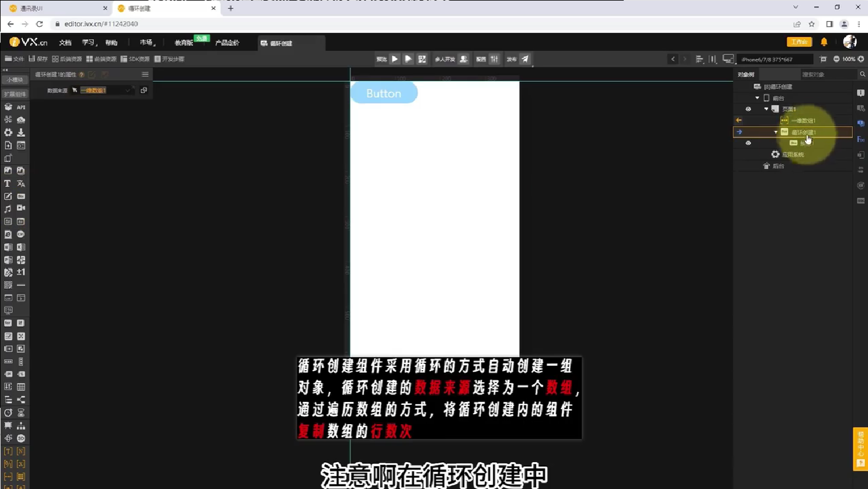Viewport: 868px width, 489px height.
Task: Switch to 小模块 palette tab
Action: tap(15, 80)
